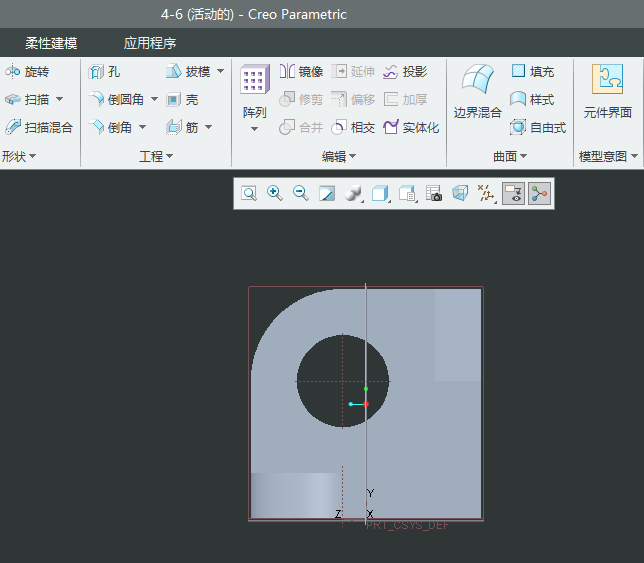The image size is (644, 563).
Task: Click the greyed 偏移 (Offset) button
Action: [x=353, y=99]
